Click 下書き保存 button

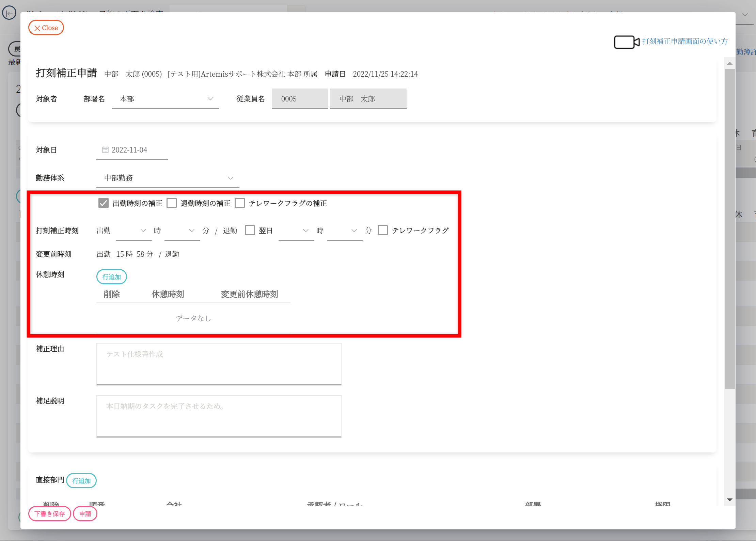click(x=50, y=514)
